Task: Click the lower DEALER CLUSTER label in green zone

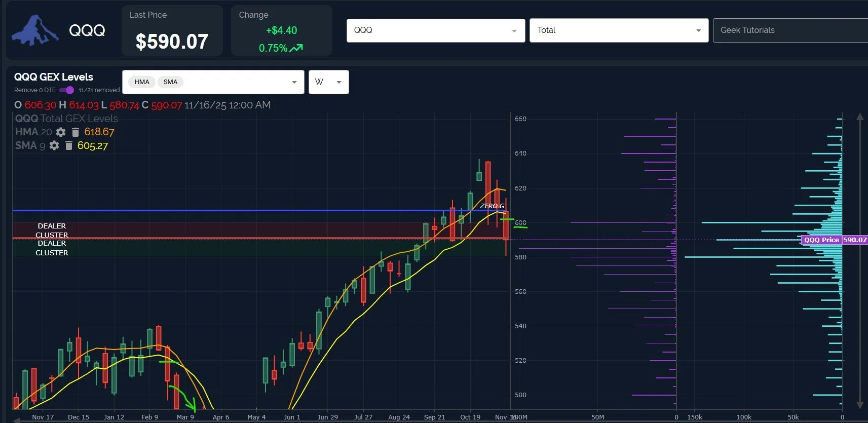Action: tap(52, 248)
